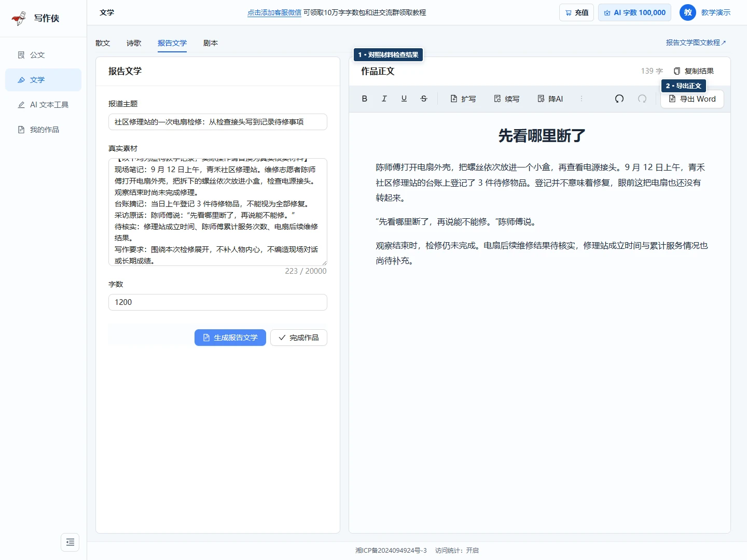Click the 教 user avatar
747x560 pixels.
(x=688, y=12)
